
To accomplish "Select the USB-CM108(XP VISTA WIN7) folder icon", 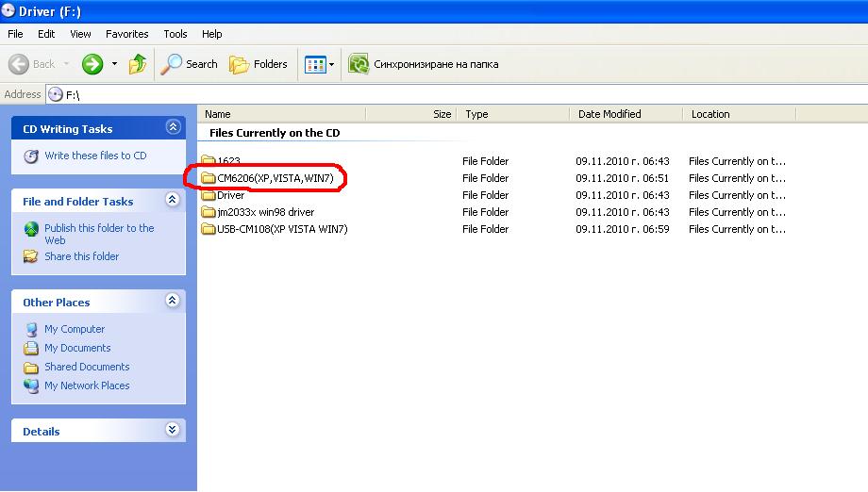I will click(x=209, y=229).
